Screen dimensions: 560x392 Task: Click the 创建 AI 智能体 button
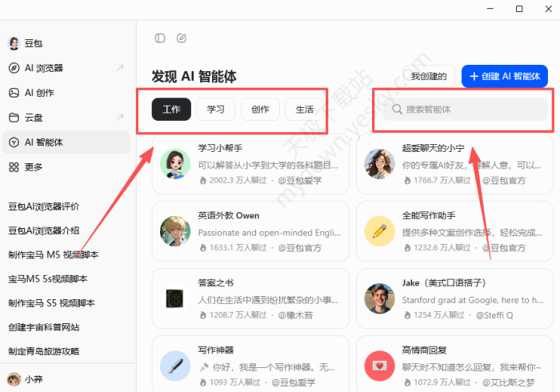505,76
